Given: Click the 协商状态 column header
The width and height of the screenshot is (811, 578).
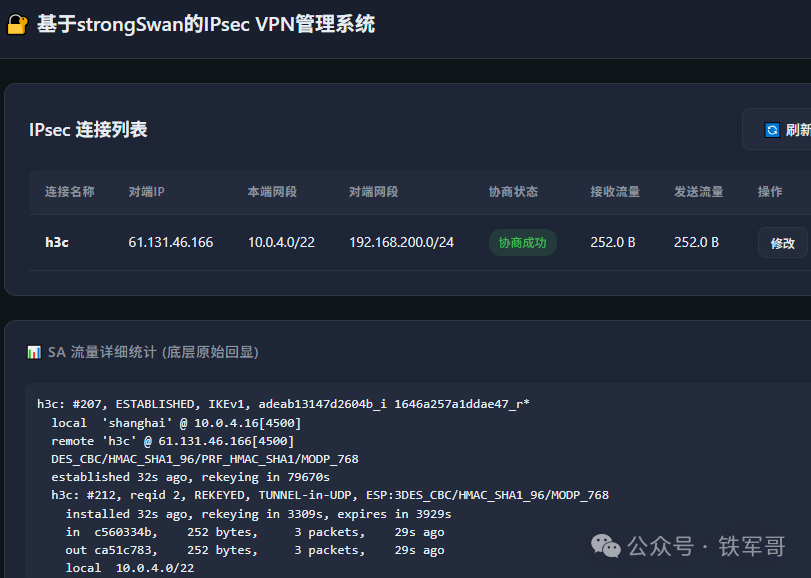Looking at the screenshot, I should coord(514,192).
